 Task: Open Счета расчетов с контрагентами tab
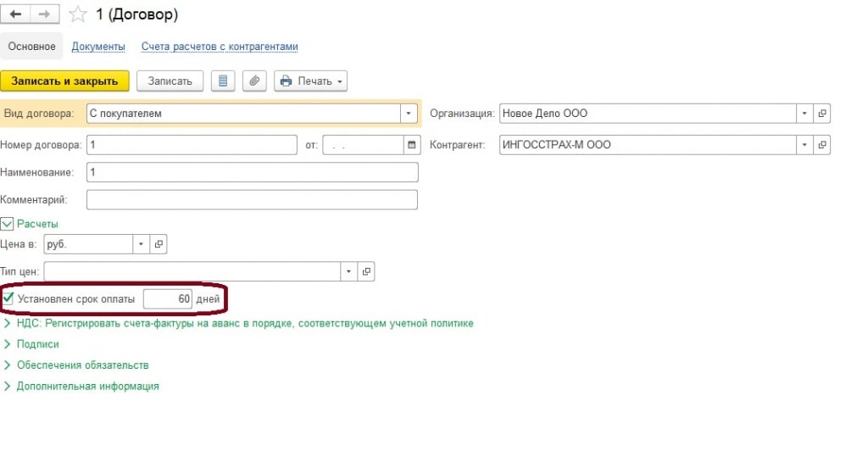click(220, 47)
